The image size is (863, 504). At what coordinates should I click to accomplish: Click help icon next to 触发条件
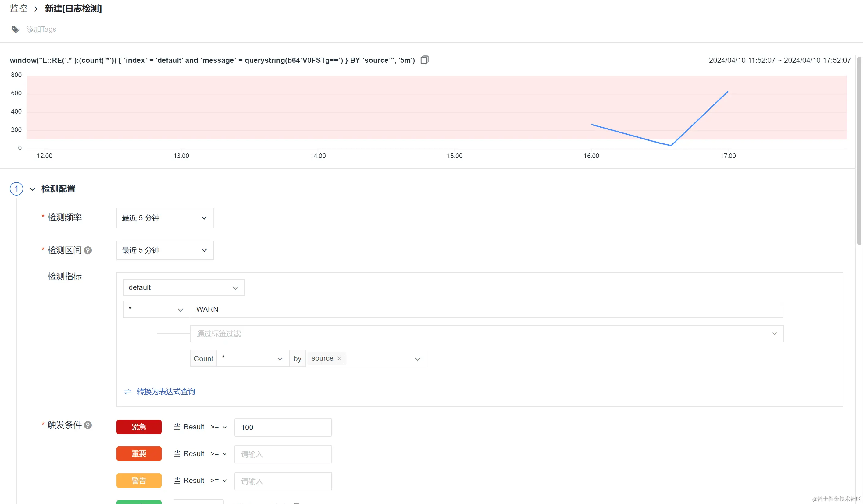pos(88,425)
